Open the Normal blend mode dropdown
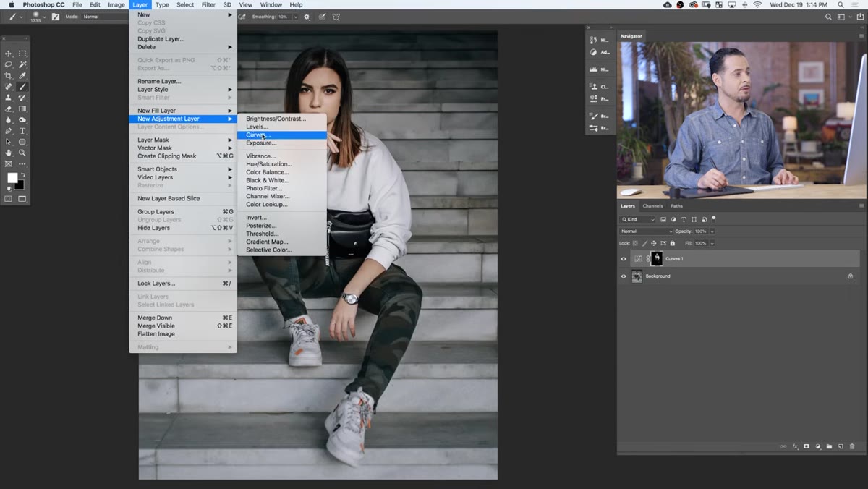The width and height of the screenshot is (868, 489). tap(646, 231)
